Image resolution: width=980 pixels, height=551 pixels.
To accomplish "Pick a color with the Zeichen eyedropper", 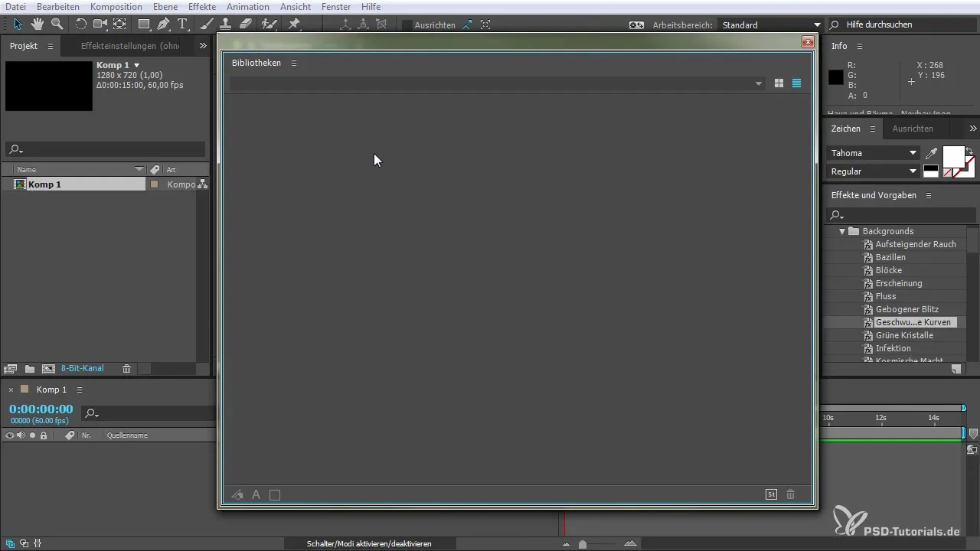I will click(x=932, y=153).
